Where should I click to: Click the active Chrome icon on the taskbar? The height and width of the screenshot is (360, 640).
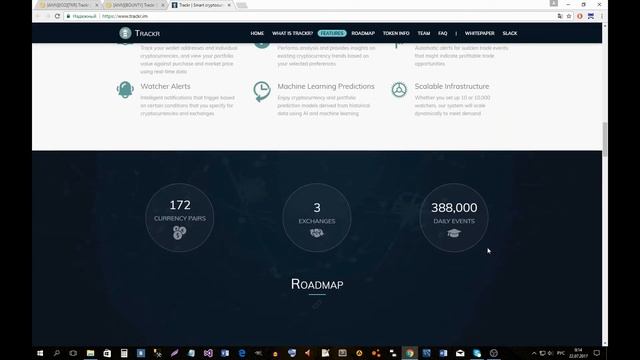click(409, 353)
